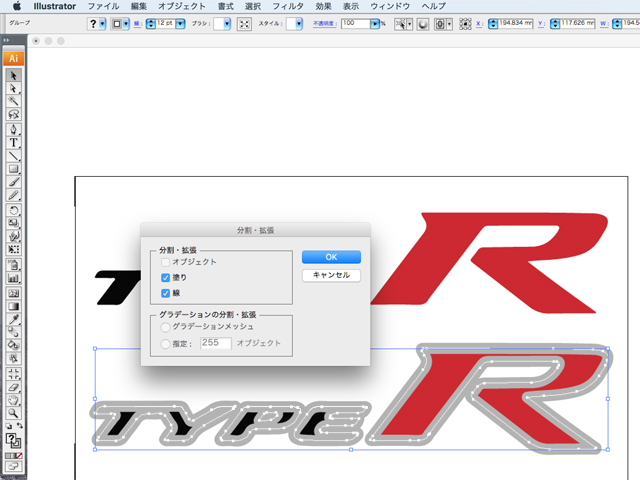
Task: Select the Lasso tool
Action: [x=13, y=114]
